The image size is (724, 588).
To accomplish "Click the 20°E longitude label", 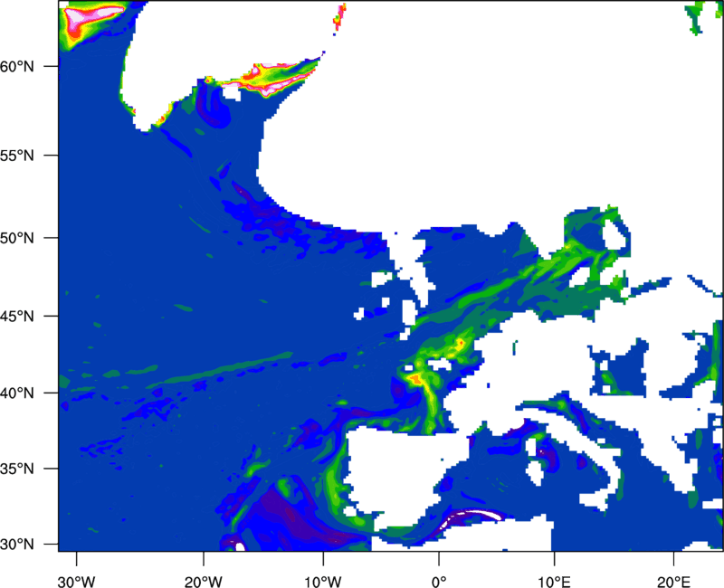I will tap(673, 582).
